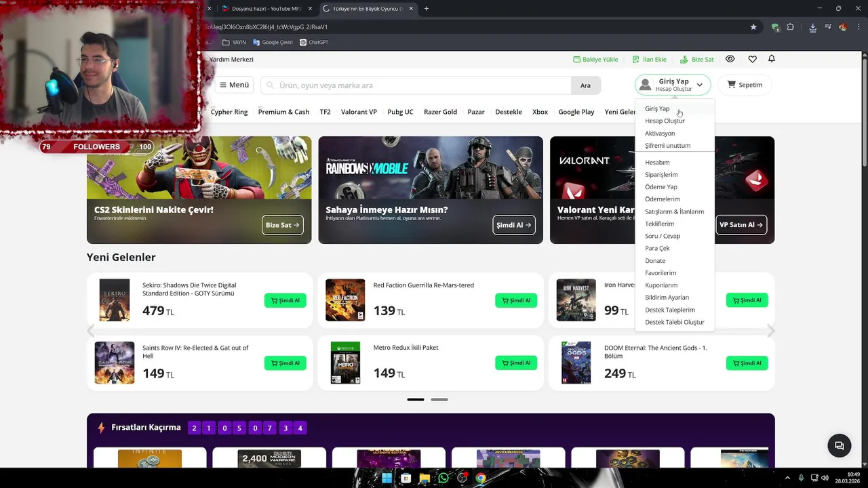Buy Metro Redux İkili Paket via Şimdi Al
This screenshot has width=868, height=488.
click(516, 363)
